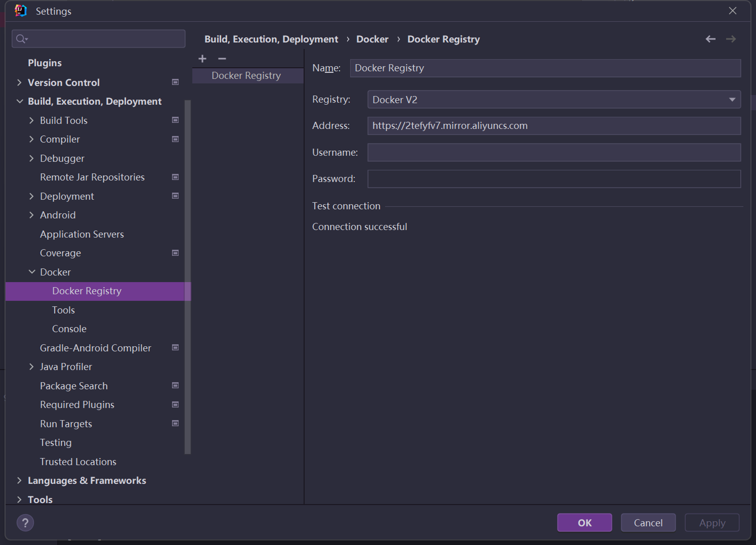Open Application Servers settings

[82, 234]
